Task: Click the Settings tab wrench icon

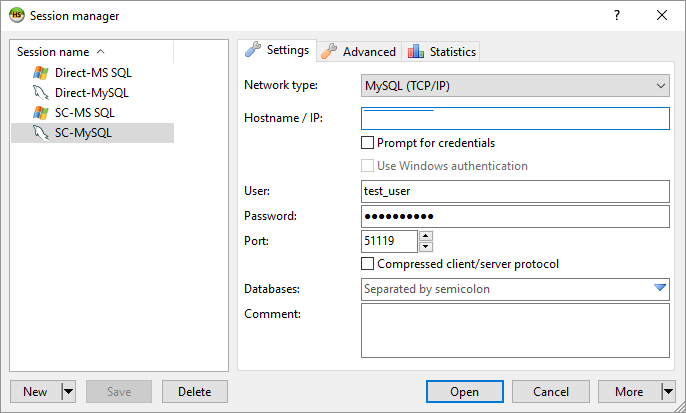Action: pos(253,50)
